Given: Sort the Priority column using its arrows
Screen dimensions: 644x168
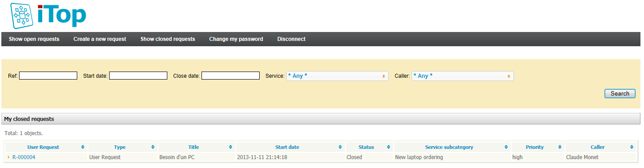Looking at the screenshot, I should click(x=560, y=147).
